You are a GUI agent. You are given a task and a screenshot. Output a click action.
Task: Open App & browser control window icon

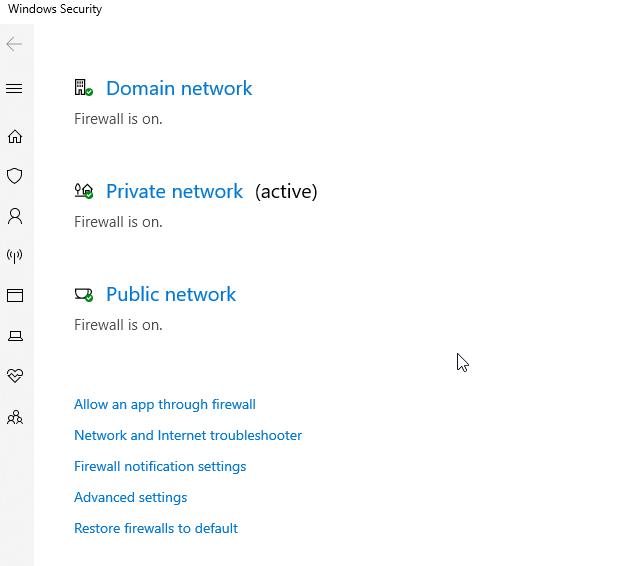click(x=15, y=296)
